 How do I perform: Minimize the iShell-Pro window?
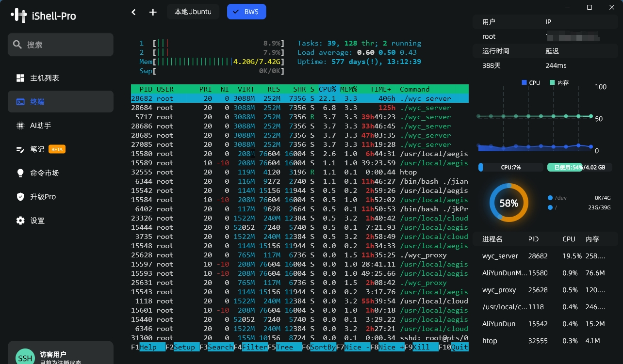(568, 7)
